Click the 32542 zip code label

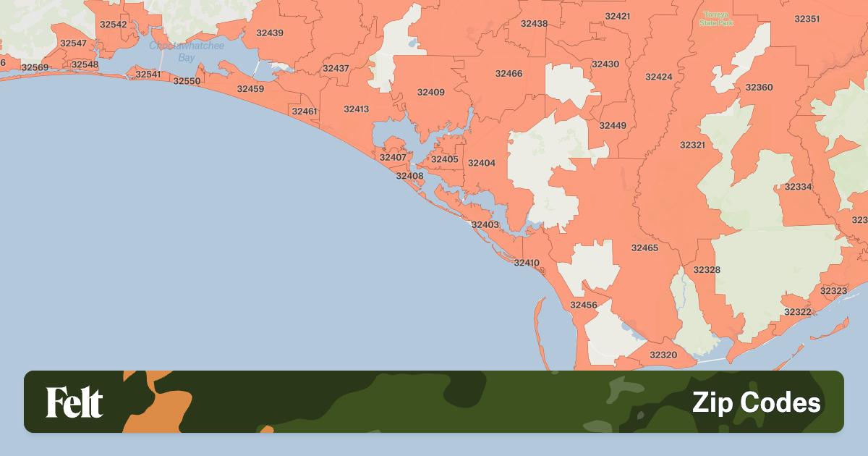tap(114, 24)
